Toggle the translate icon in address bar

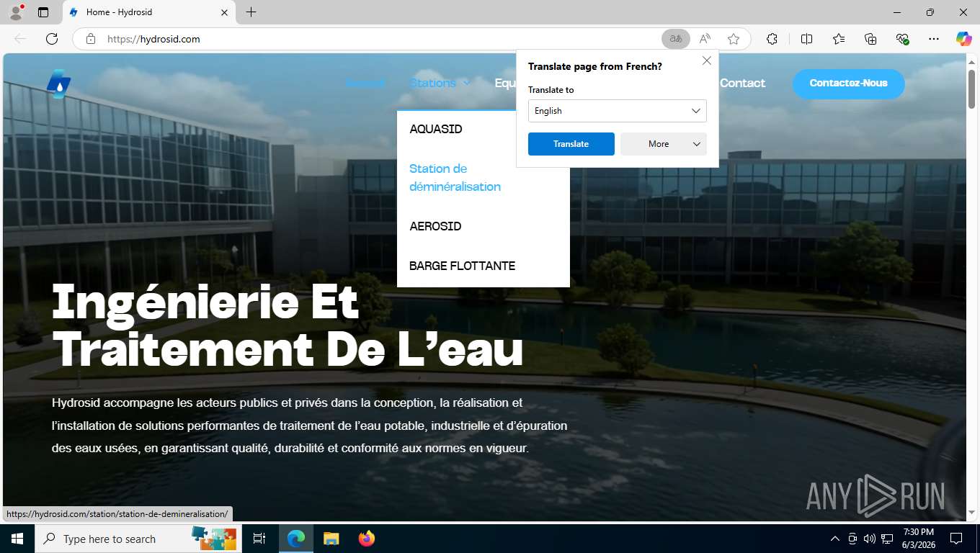pos(676,39)
